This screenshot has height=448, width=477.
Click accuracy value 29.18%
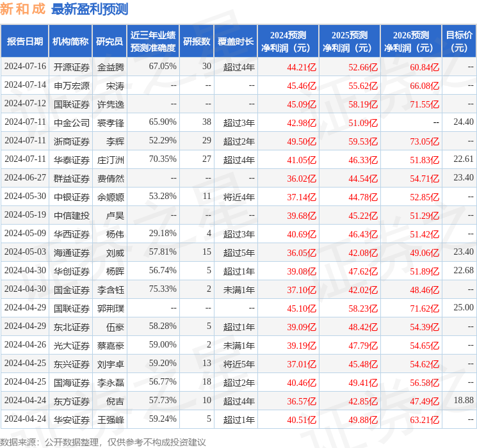click(x=163, y=233)
